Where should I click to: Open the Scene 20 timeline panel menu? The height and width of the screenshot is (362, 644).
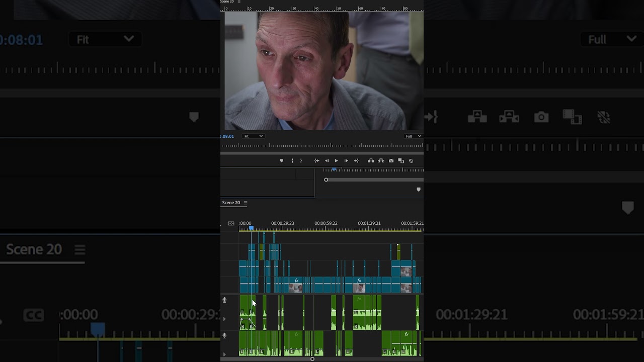coord(246,203)
